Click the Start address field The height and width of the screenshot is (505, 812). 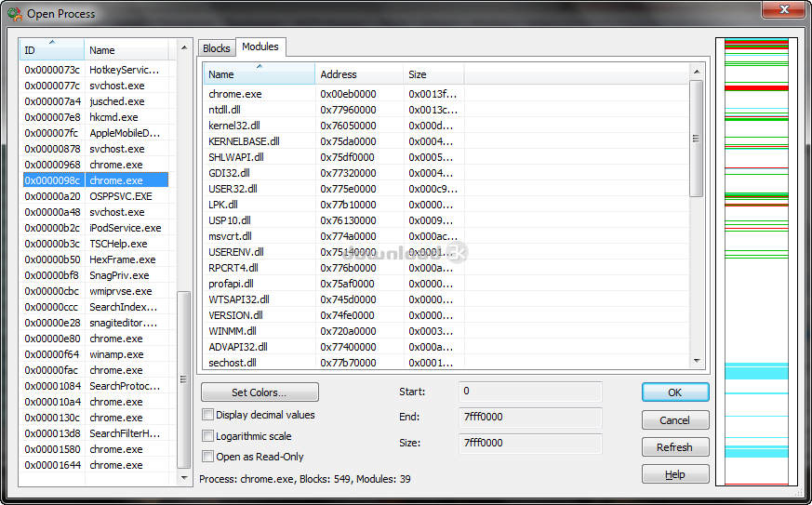(x=529, y=392)
